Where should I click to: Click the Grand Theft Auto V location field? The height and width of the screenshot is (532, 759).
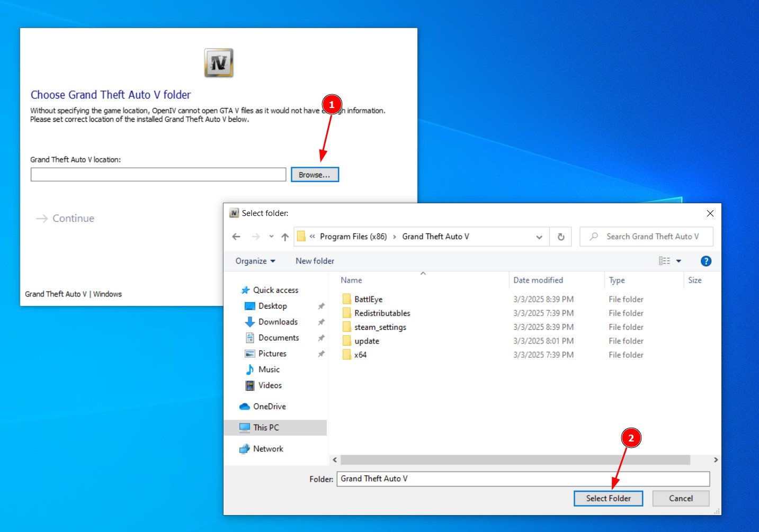pos(158,175)
